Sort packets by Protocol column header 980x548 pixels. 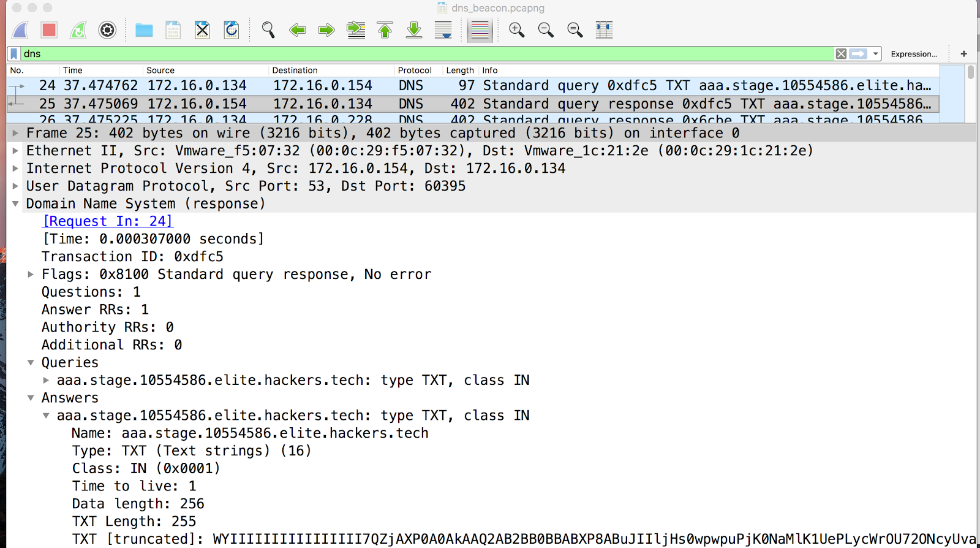coord(419,70)
